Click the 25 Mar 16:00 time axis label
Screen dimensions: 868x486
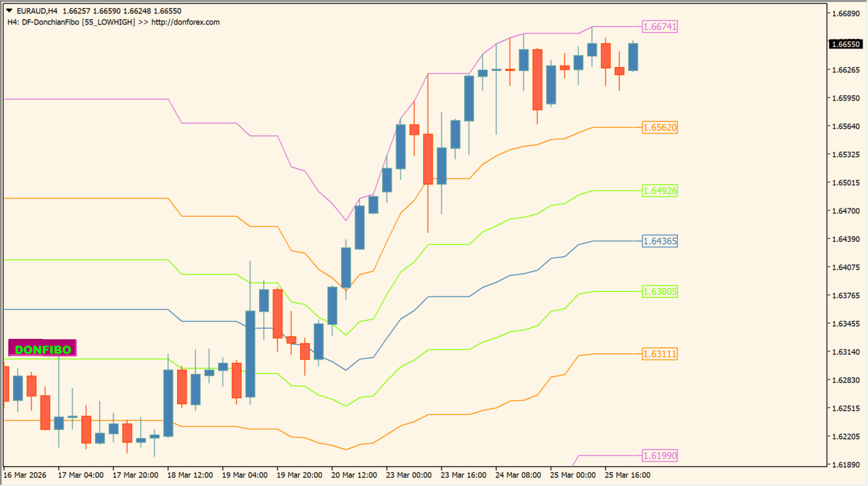coord(627,474)
